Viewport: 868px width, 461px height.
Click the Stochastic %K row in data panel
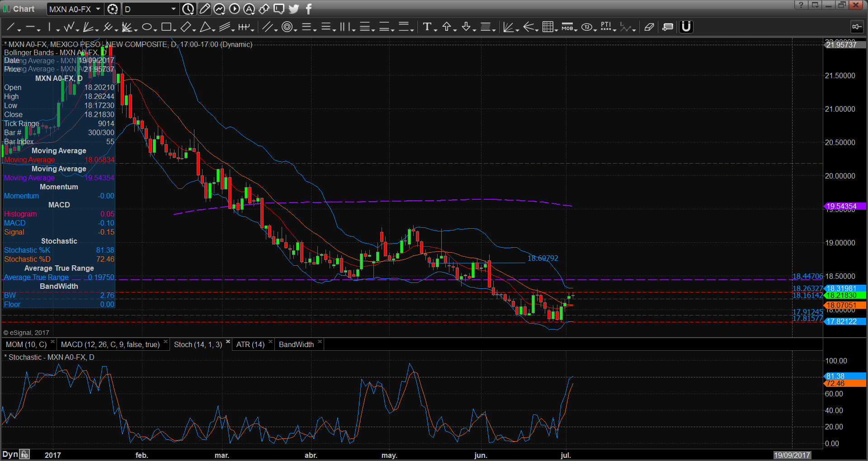click(x=59, y=250)
